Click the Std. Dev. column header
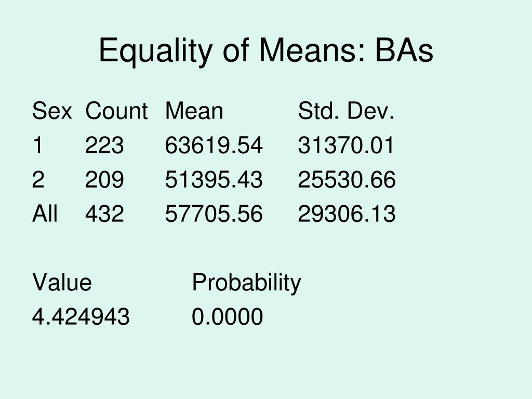532x399 pixels. (346, 111)
